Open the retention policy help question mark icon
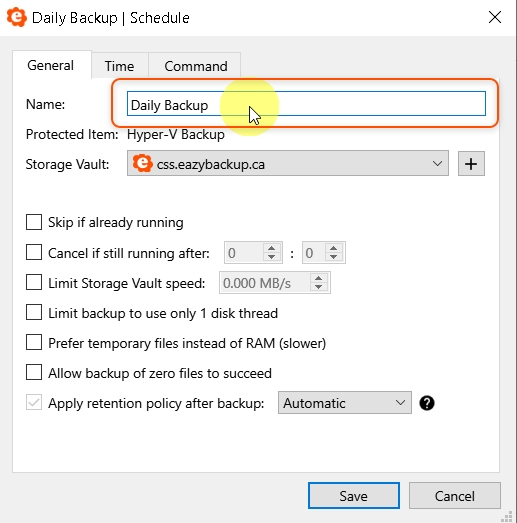 coord(427,403)
